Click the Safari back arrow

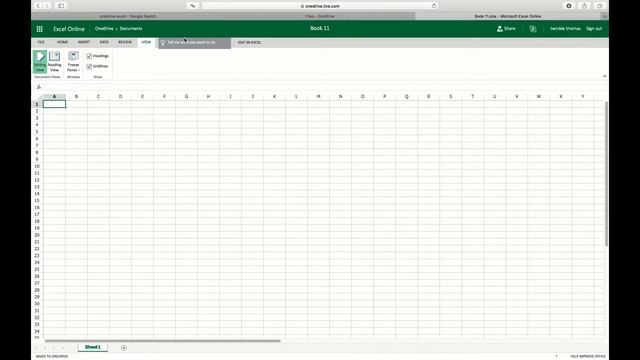pyautogui.click(x=38, y=6)
